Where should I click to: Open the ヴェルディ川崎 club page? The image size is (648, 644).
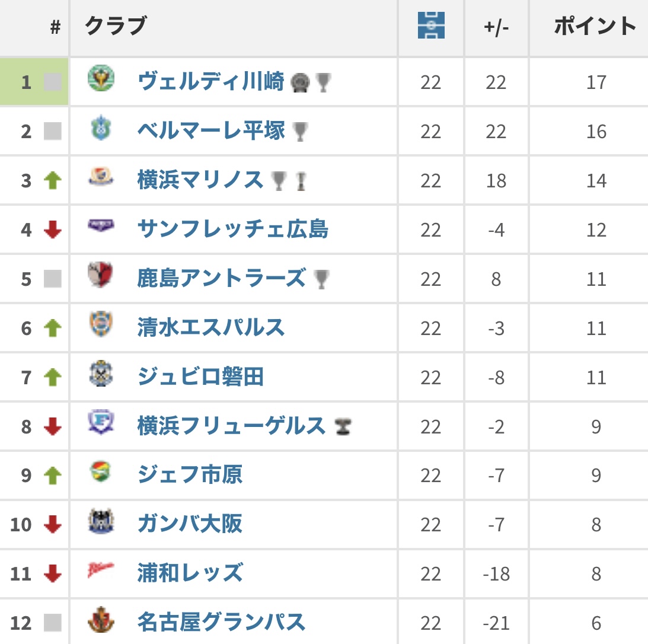point(210,81)
